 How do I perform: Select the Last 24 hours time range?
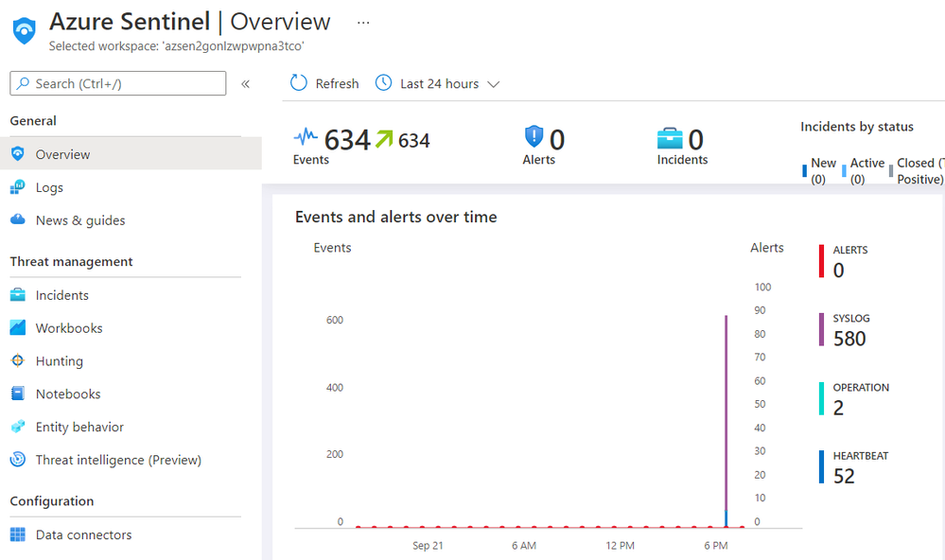439,84
